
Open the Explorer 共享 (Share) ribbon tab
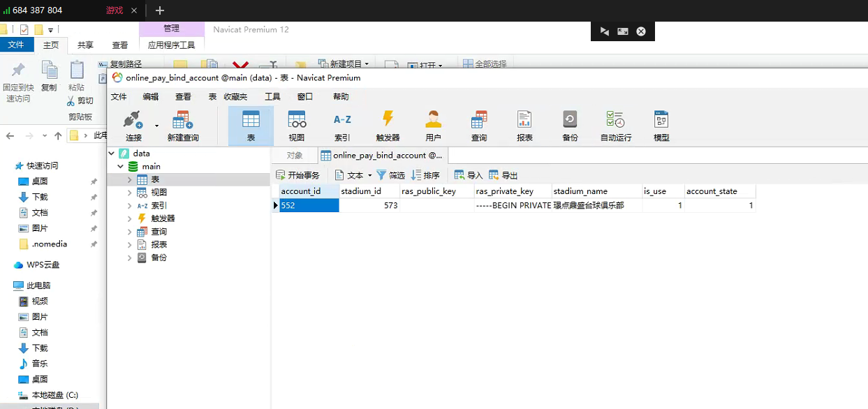[85, 45]
